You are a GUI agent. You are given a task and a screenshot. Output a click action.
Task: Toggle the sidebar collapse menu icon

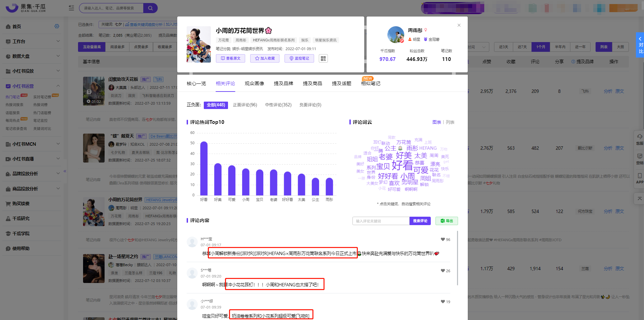[x=71, y=8]
